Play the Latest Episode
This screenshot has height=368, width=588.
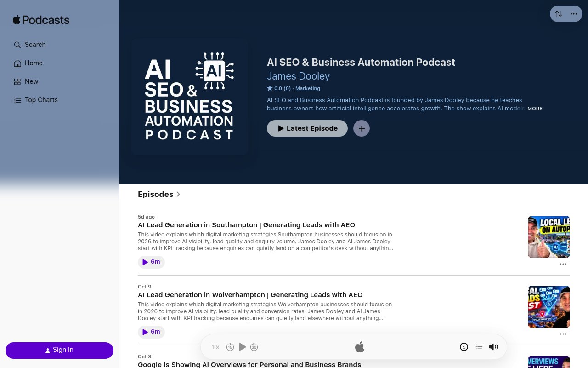[307, 128]
